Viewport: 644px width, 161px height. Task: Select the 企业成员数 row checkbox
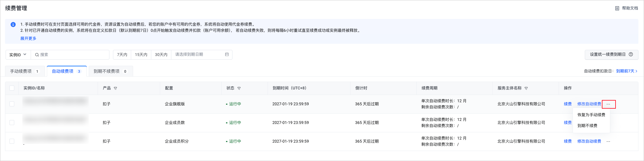[12, 123]
